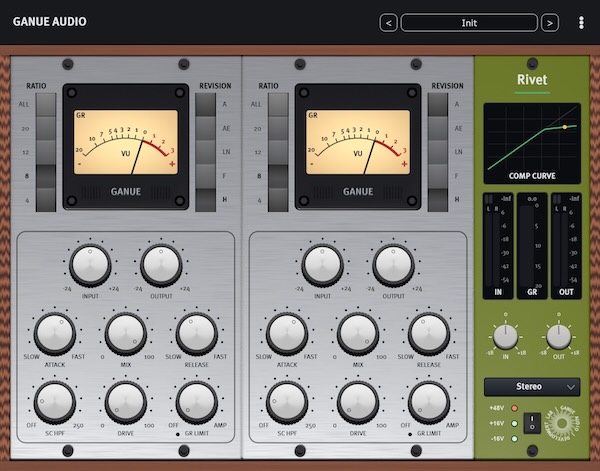Click the left channel RELEASE knob
The image size is (600, 471).
pyautogui.click(x=197, y=334)
